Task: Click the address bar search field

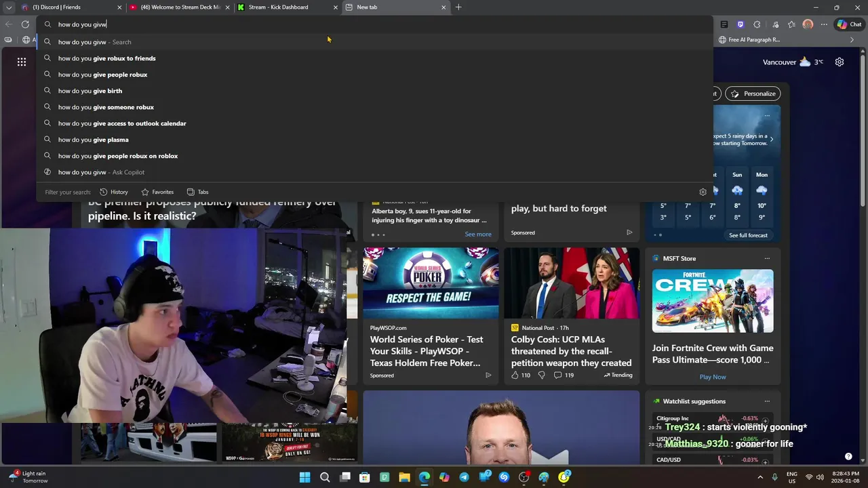Action: click(374, 24)
